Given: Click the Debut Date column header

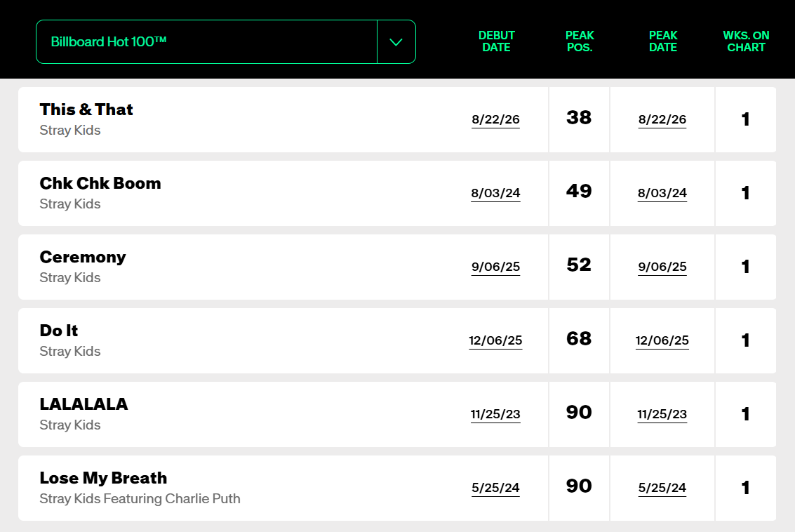Looking at the screenshot, I should click(496, 41).
